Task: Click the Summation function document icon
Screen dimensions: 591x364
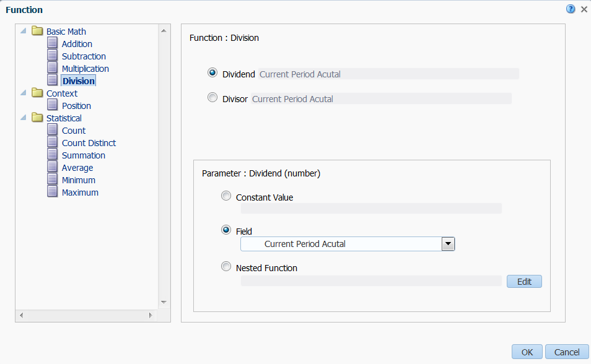Action: tap(53, 155)
